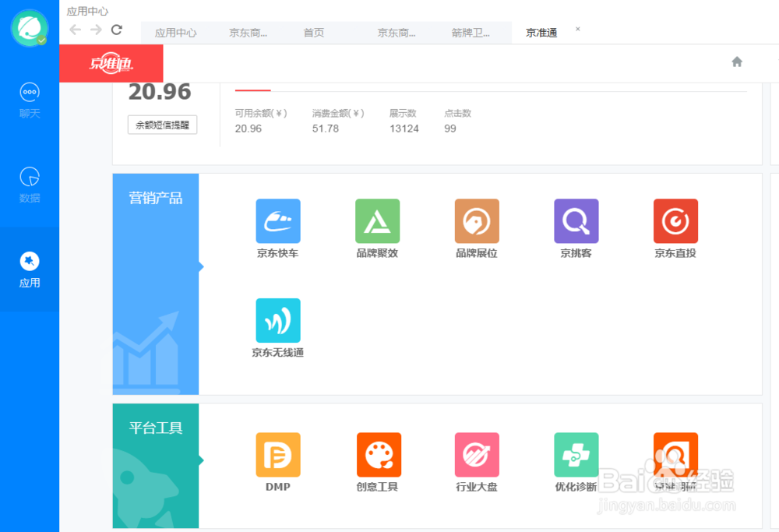Screen dimensions: 779x532
Task: Switch to the second 京东商... tab
Action: pyautogui.click(x=396, y=33)
